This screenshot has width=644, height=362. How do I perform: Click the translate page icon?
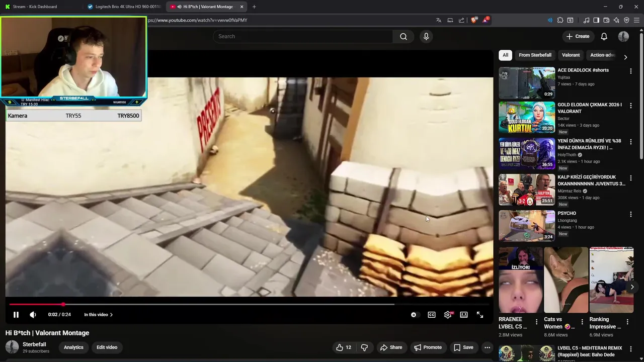[439, 20]
